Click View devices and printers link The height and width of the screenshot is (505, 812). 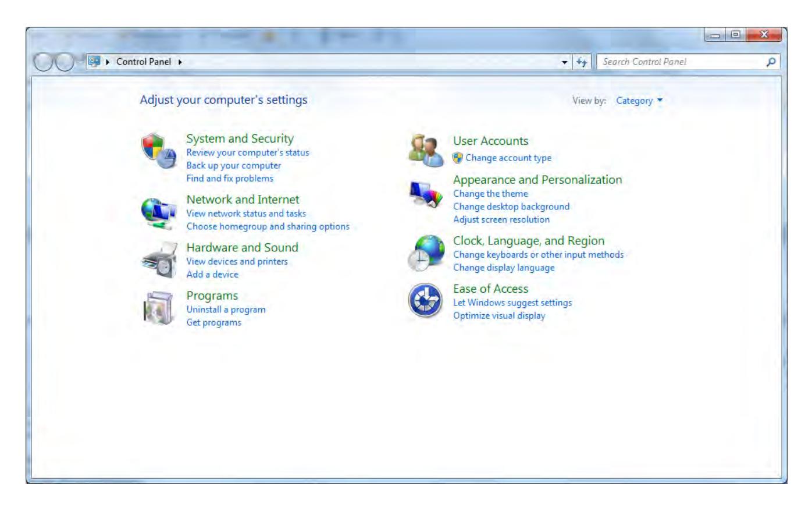click(237, 261)
